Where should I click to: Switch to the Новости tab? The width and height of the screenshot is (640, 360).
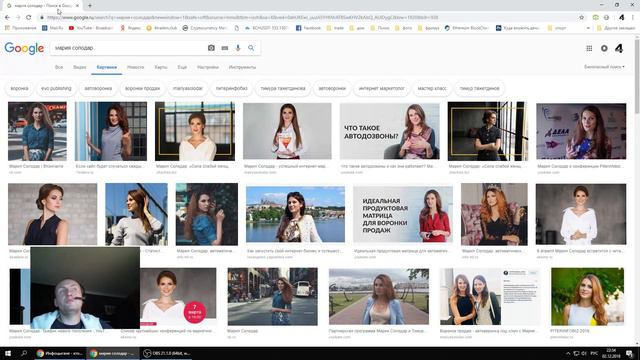(136, 67)
